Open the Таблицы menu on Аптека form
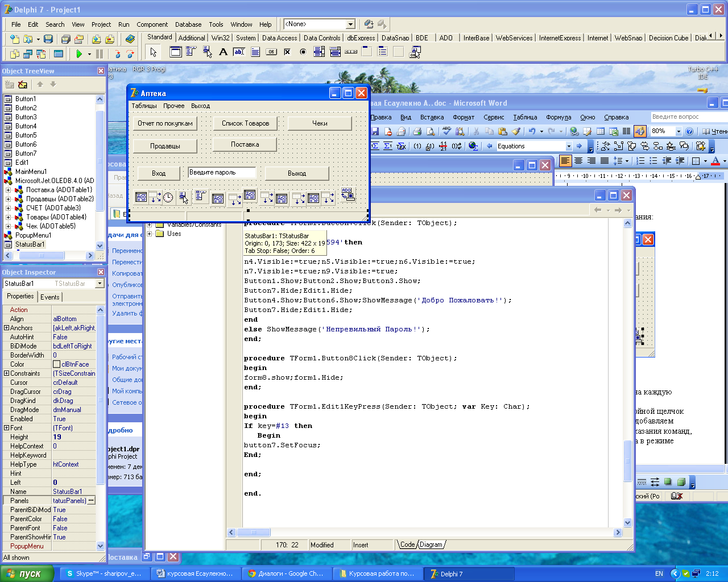This screenshot has width=728, height=582. pos(144,106)
